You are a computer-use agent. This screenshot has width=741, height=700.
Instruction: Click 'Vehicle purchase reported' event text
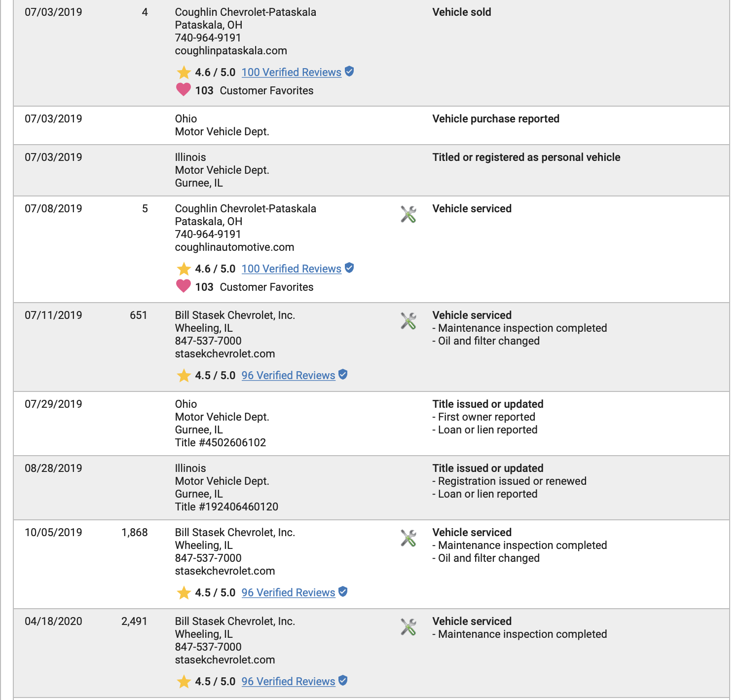pyautogui.click(x=496, y=119)
